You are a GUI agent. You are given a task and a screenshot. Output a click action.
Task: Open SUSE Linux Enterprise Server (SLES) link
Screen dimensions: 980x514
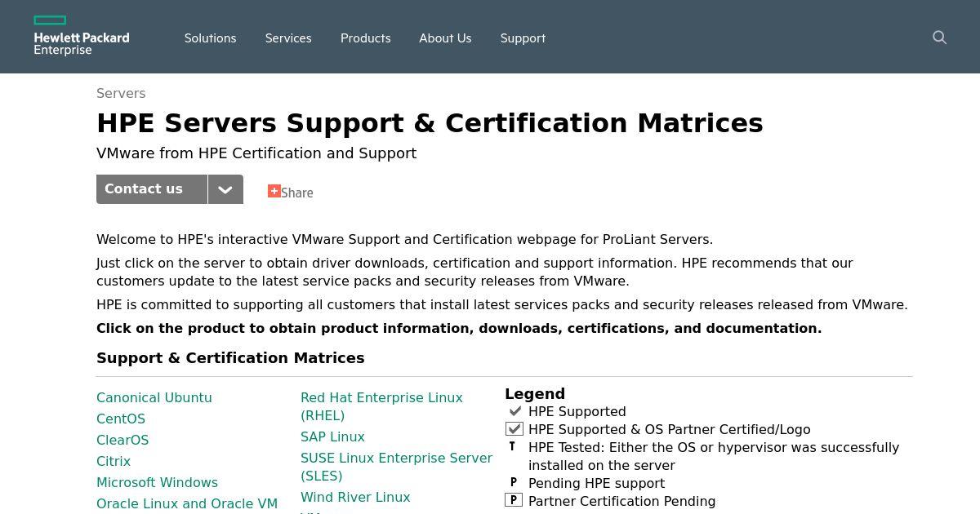396,467
